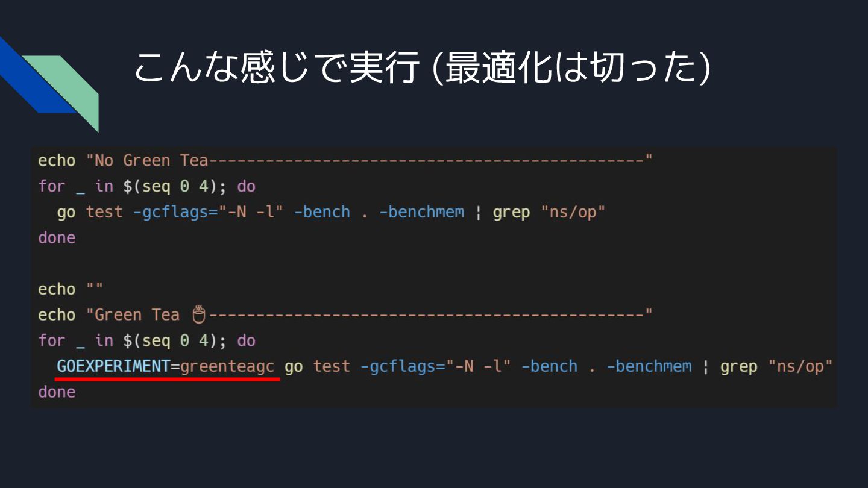The width and height of the screenshot is (868, 488).
Task: Click the last "done" keyword
Action: point(57,392)
